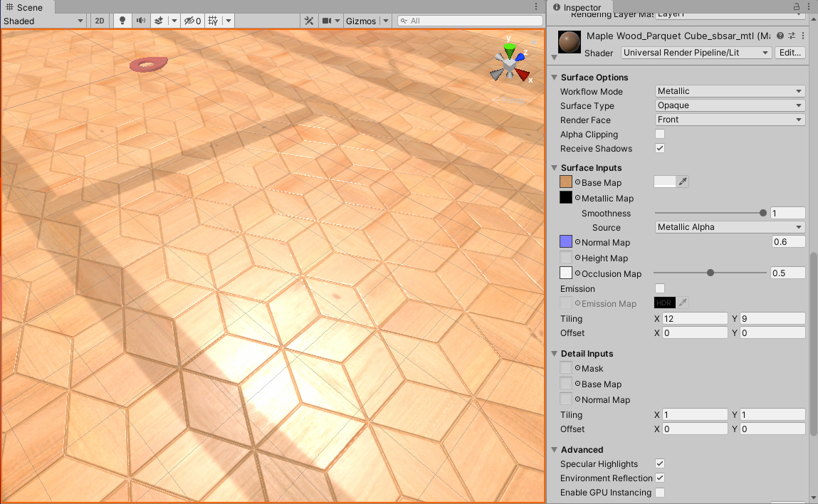
Task: Open Scene panel three-dot menu
Action: [x=536, y=7]
